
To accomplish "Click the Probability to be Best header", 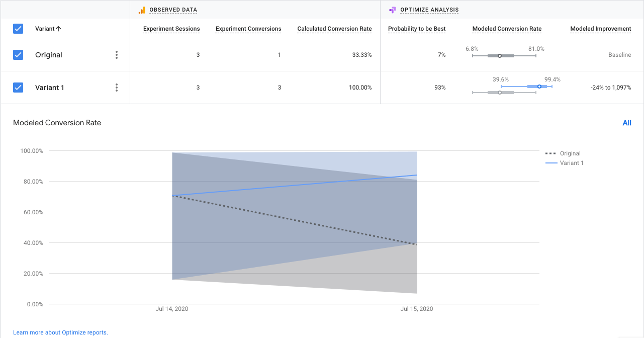I will [417, 29].
